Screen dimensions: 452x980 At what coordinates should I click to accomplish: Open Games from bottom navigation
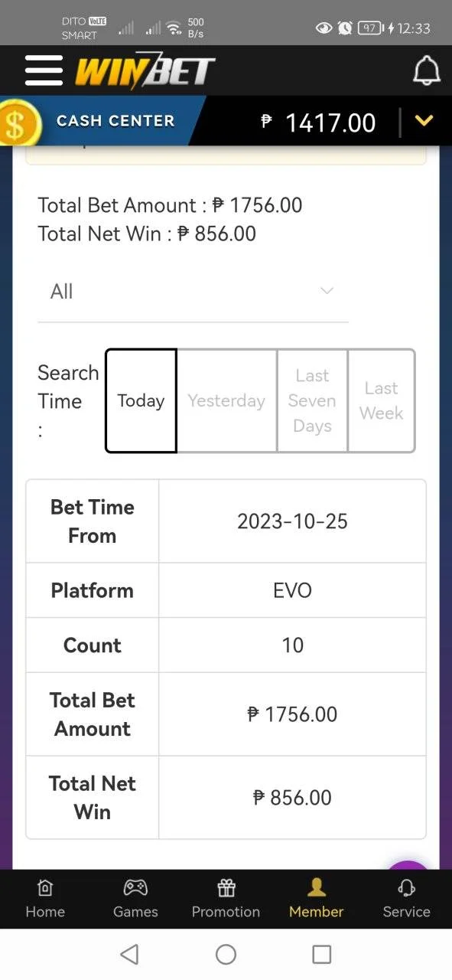(135, 899)
